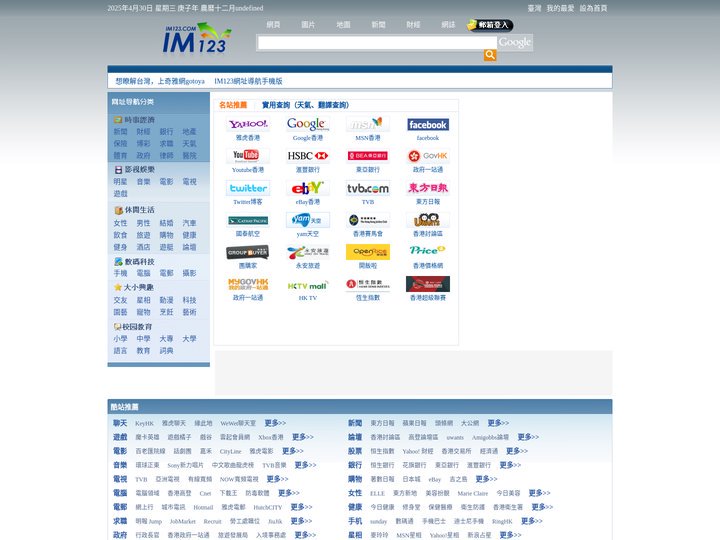Open 更多>> in the 音樂 row

click(x=305, y=465)
